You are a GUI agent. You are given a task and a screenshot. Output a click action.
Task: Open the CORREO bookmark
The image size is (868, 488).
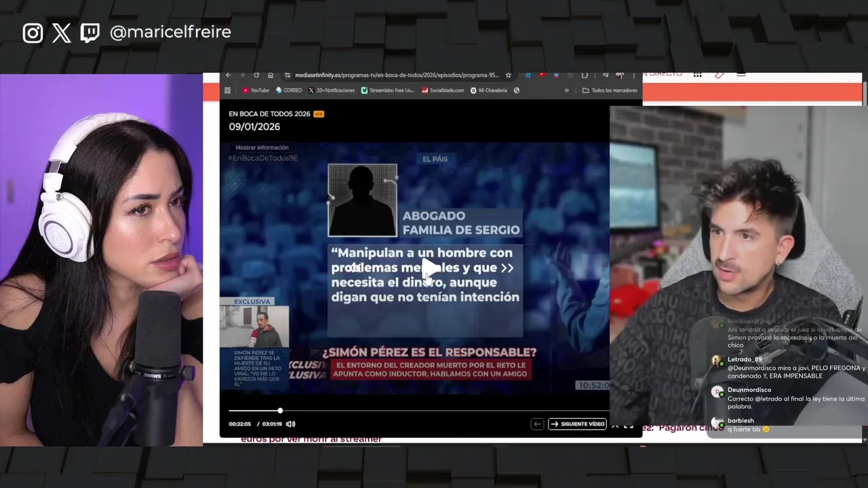coord(289,90)
